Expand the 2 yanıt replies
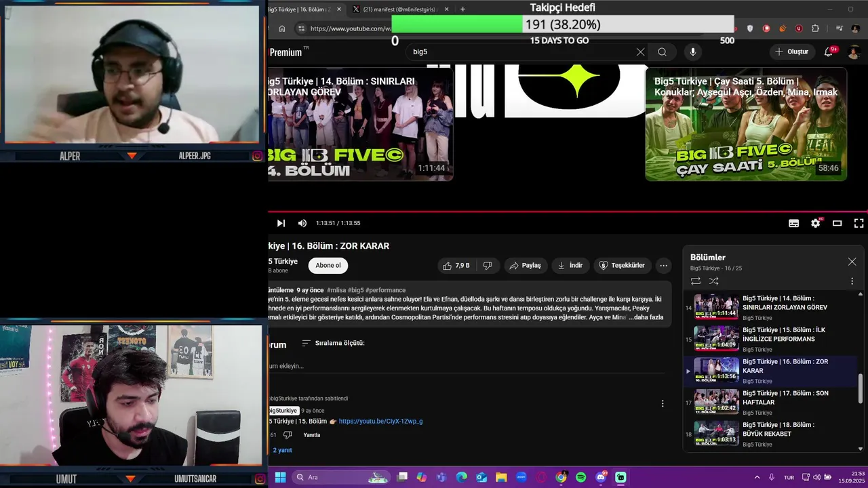This screenshot has height=488, width=868. [x=282, y=450]
